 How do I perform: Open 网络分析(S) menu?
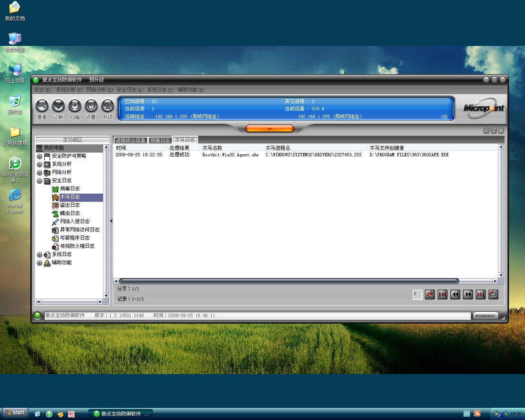click(99, 89)
